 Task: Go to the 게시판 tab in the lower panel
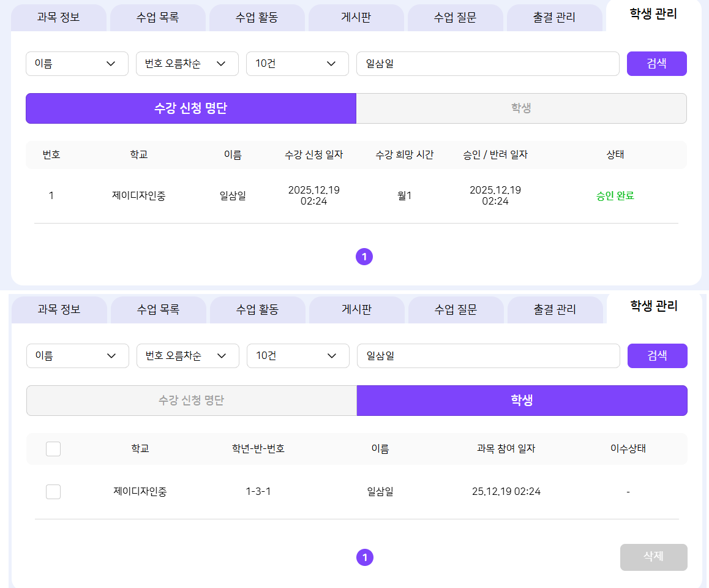tap(356, 310)
